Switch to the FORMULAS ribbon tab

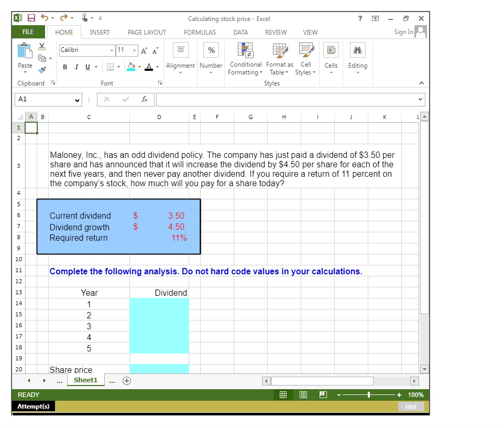coord(200,32)
